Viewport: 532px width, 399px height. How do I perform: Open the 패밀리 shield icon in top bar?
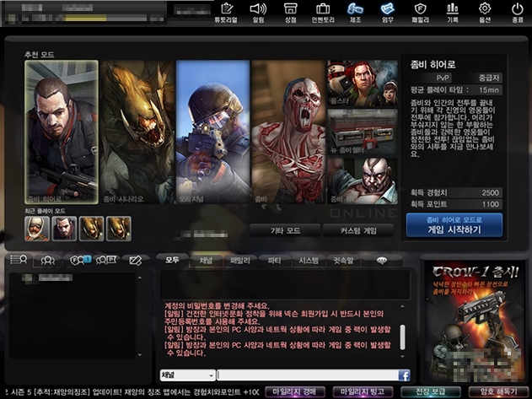(420, 13)
